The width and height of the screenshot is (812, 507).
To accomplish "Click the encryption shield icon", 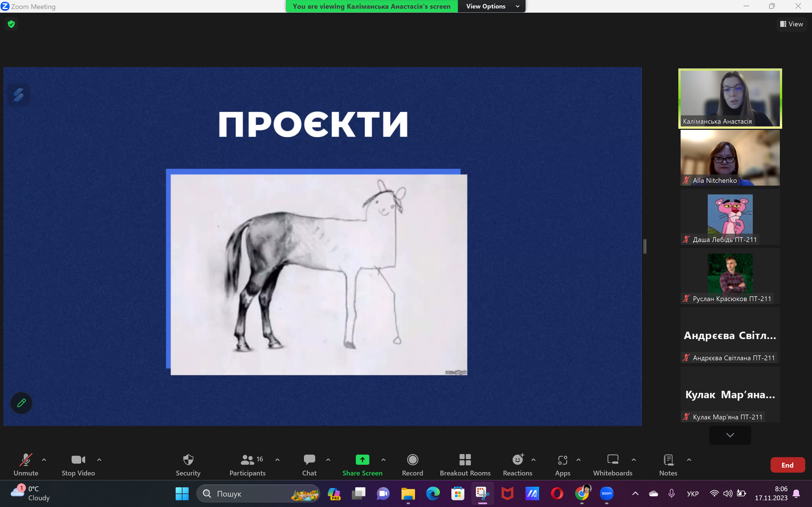I will click(x=11, y=24).
